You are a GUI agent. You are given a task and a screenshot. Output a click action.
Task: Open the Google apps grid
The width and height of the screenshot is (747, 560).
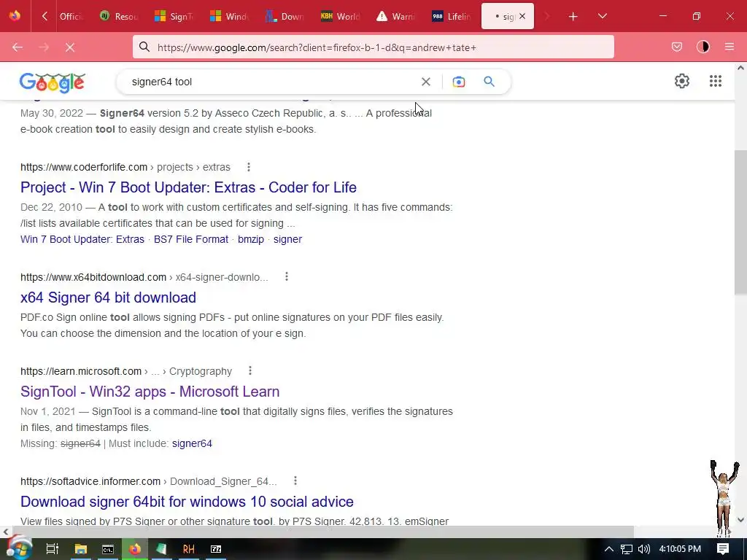(x=716, y=81)
